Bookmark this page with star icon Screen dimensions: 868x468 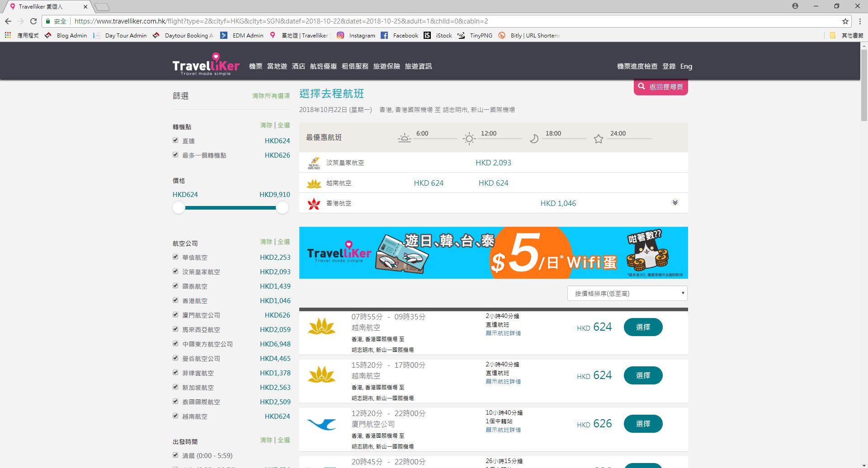(x=845, y=21)
